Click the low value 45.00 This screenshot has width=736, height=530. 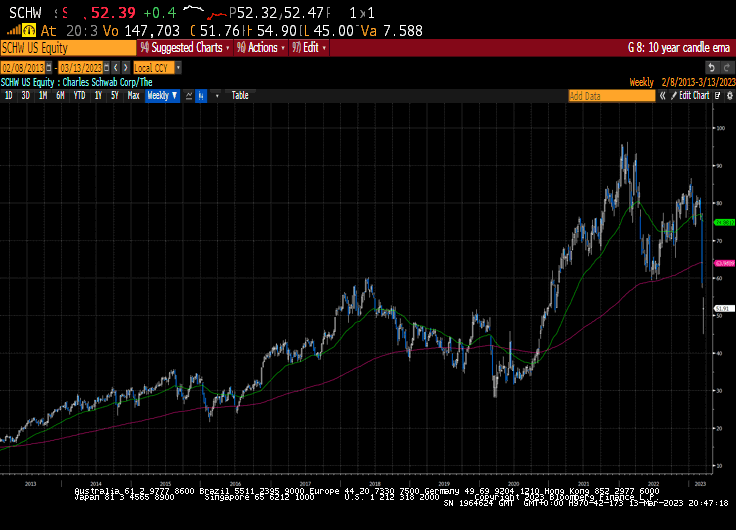pyautogui.click(x=333, y=31)
